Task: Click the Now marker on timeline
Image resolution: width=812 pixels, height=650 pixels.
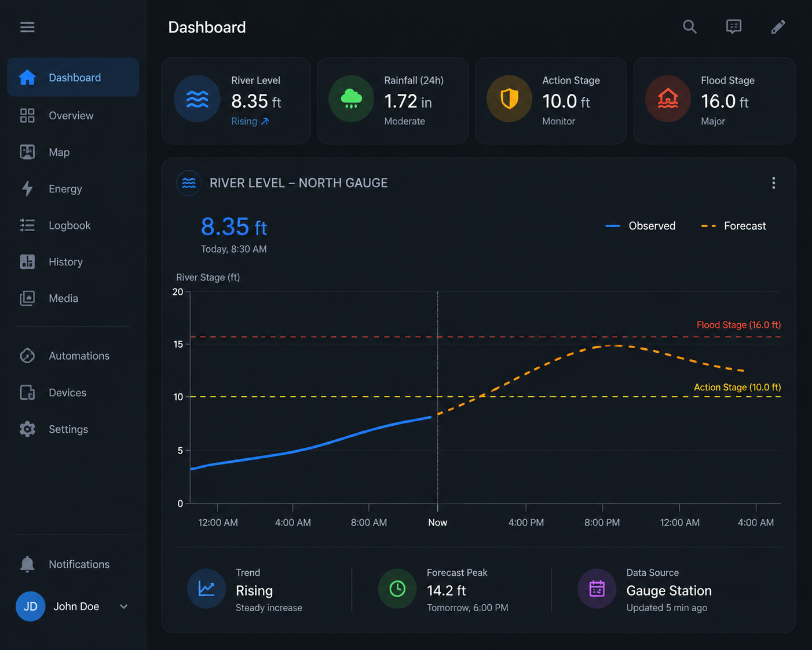Action: (437, 523)
